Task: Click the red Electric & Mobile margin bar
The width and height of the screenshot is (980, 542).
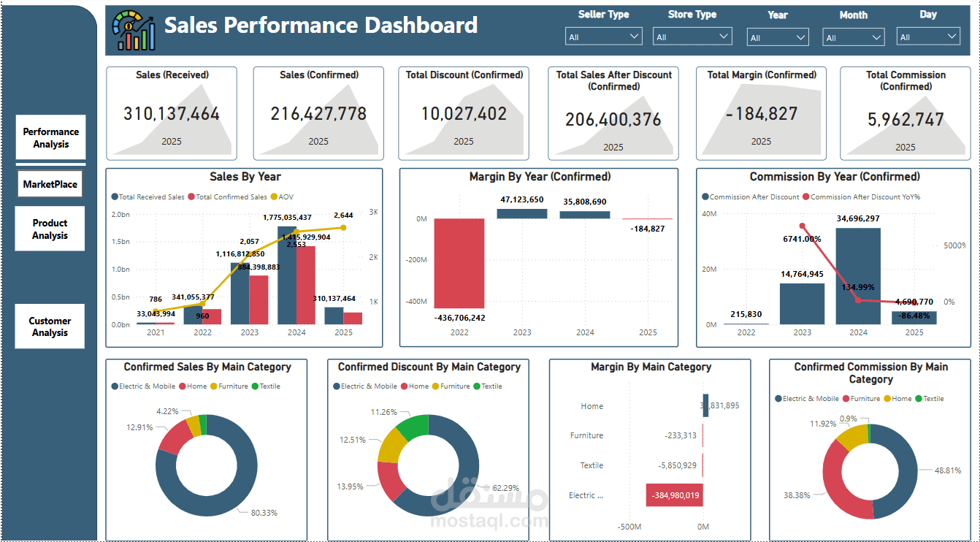Action: tap(673, 495)
